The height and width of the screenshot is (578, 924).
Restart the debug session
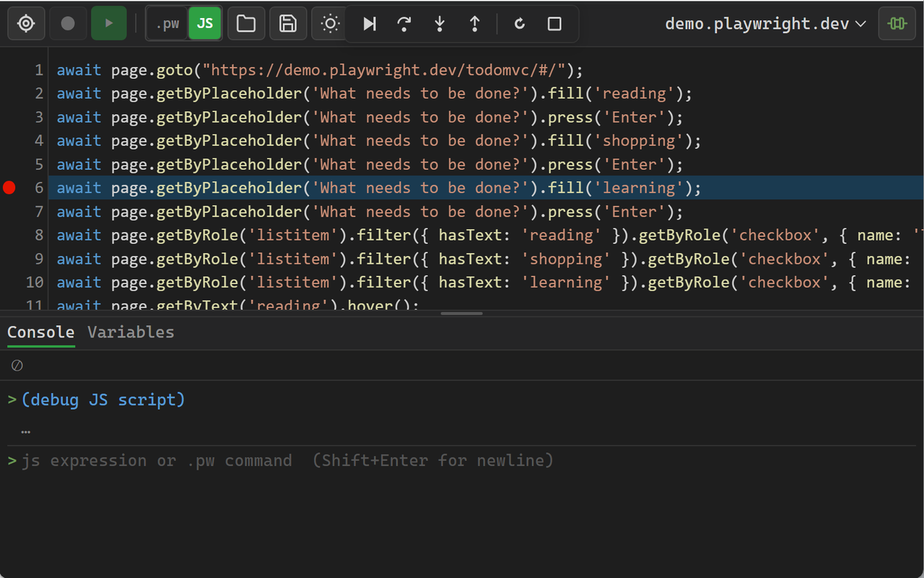tap(520, 24)
